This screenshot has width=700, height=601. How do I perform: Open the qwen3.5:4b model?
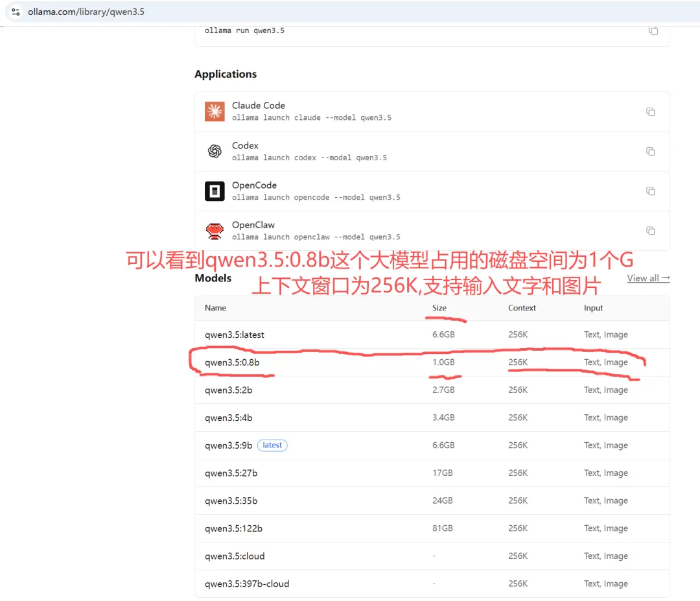coord(229,418)
